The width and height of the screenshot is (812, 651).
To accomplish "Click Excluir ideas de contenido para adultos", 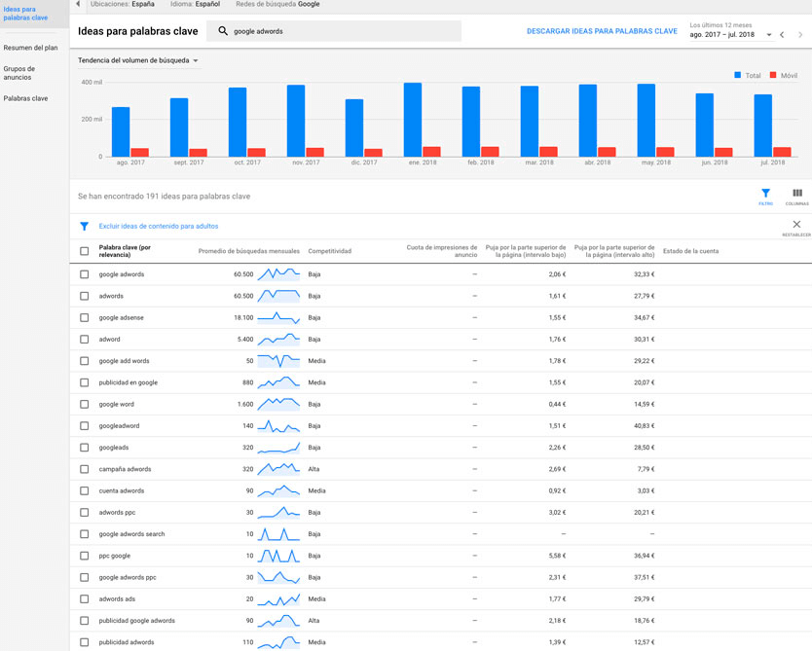I will click(x=159, y=226).
